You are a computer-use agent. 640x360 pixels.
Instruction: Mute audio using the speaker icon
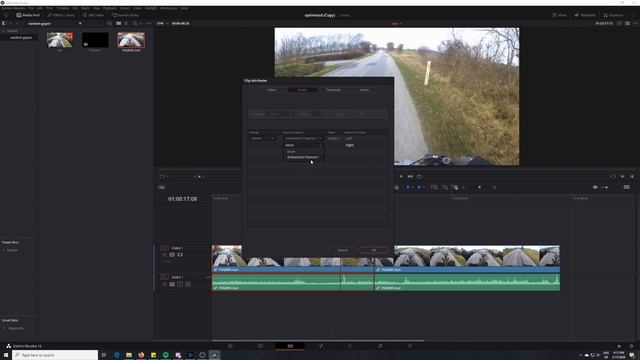coord(595,187)
